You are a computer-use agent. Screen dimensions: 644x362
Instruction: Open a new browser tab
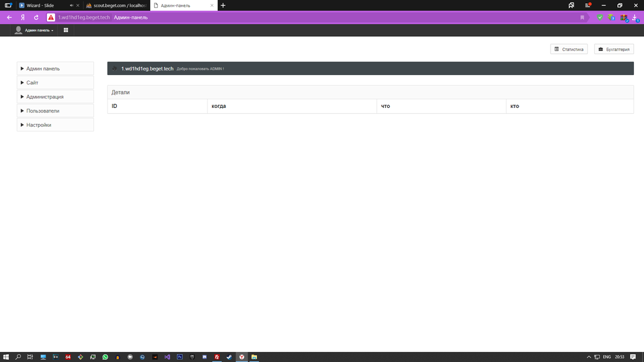[x=223, y=5]
